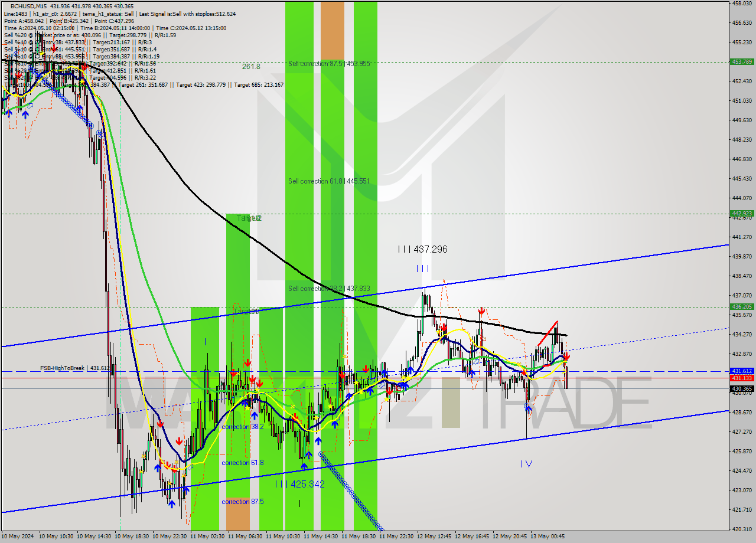The width and height of the screenshot is (756, 543).
Task: Click the 'FSB-HighToBreak | 431.612' label
Action: 74,368
